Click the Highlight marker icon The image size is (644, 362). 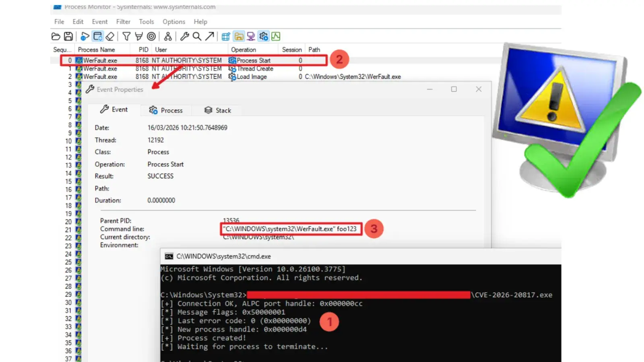pyautogui.click(x=139, y=37)
